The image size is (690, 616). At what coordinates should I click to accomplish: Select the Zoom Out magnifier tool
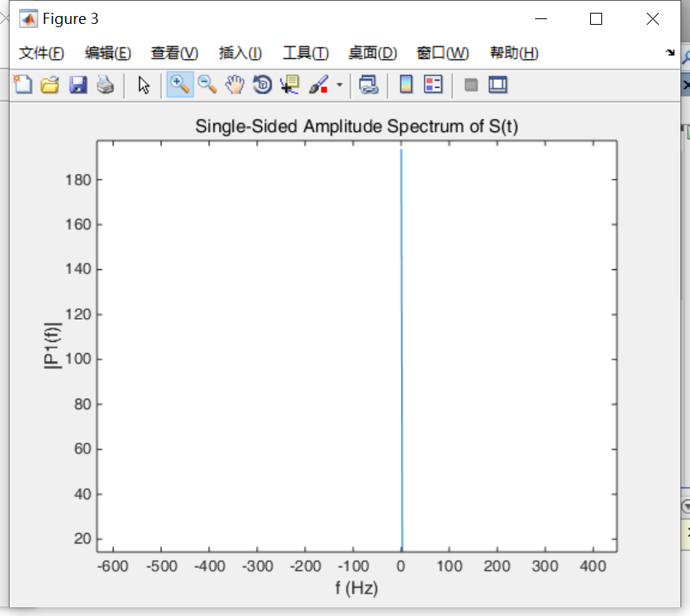pyautogui.click(x=208, y=85)
